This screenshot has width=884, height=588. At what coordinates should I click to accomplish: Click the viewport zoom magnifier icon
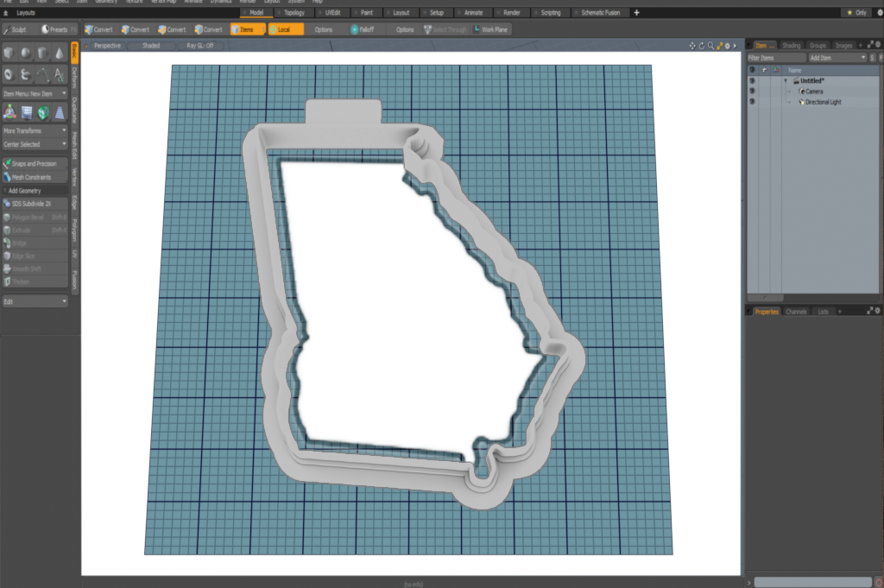click(710, 46)
